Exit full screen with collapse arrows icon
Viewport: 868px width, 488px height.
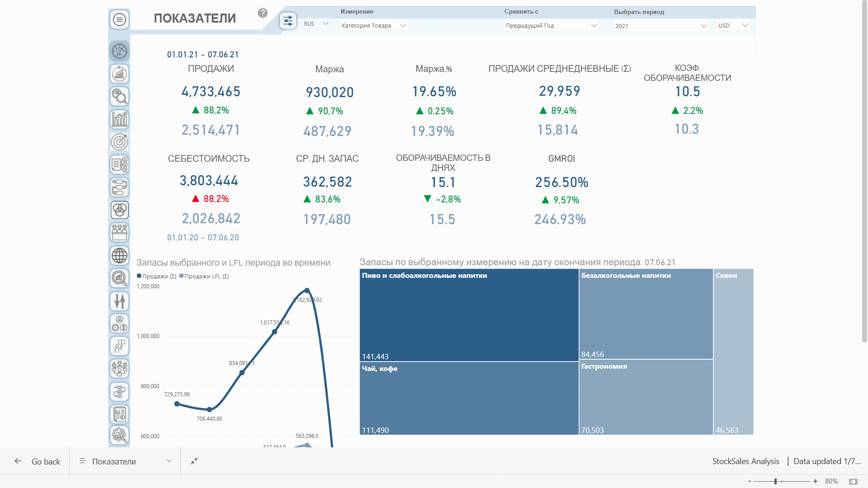point(194,461)
